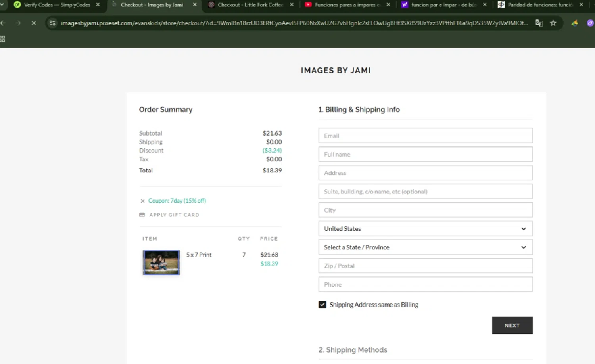Expand the Select a State / Province dropdown
595x364 pixels.
[426, 247]
